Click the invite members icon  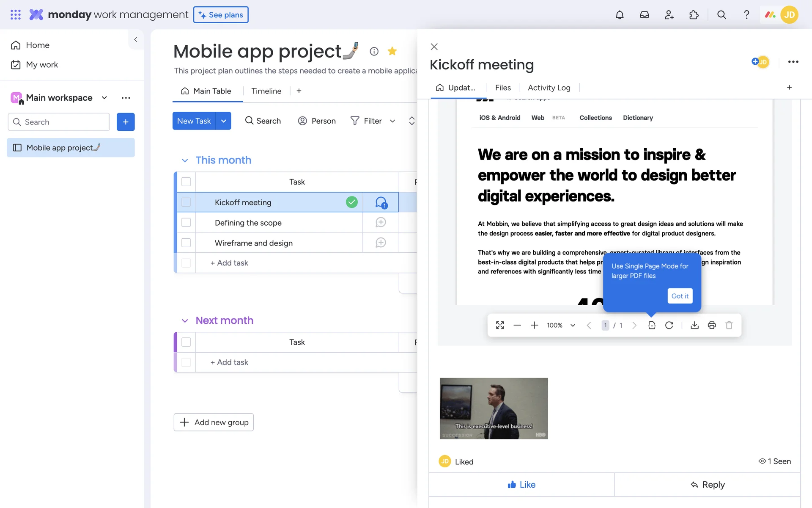pyautogui.click(x=669, y=15)
